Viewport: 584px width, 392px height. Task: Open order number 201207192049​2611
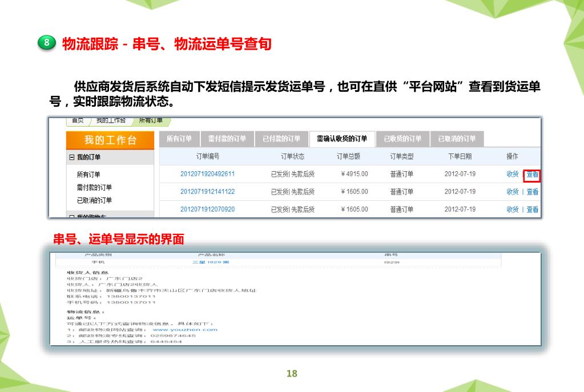point(207,174)
